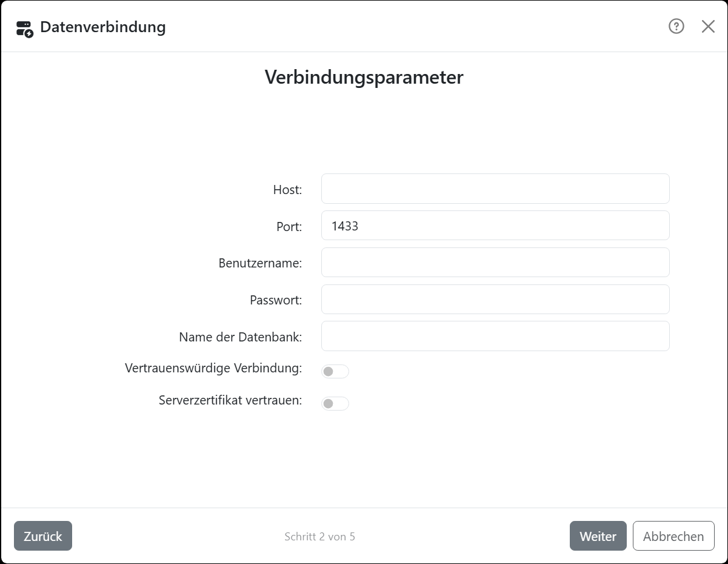Click the Passwort: label
Viewport: 728px width, 564px height.
276,300
